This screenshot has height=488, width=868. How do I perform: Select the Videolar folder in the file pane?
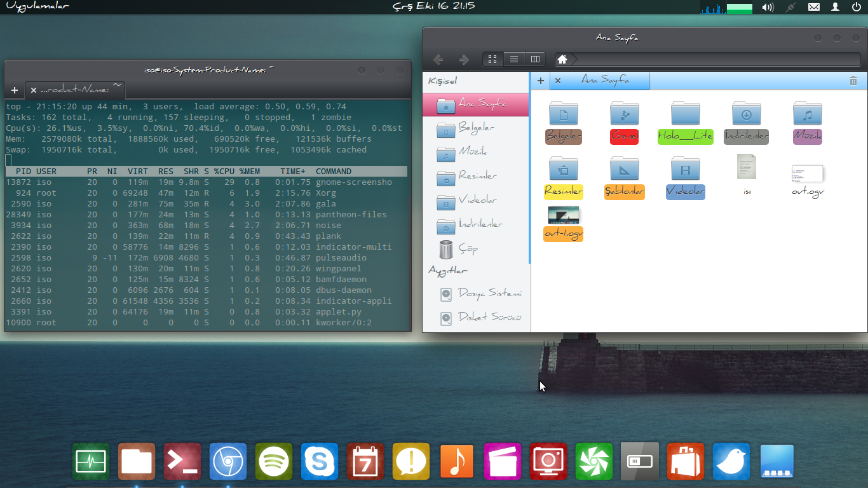tap(686, 177)
